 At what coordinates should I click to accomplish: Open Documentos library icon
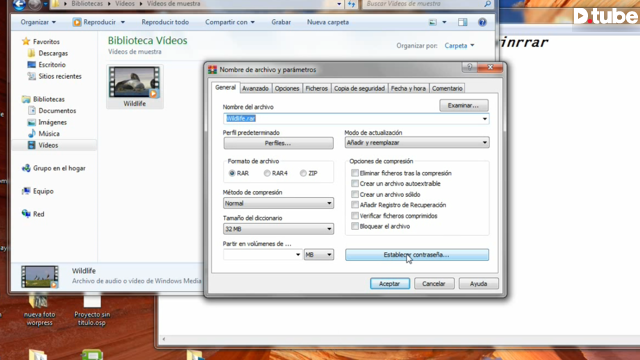click(31, 111)
